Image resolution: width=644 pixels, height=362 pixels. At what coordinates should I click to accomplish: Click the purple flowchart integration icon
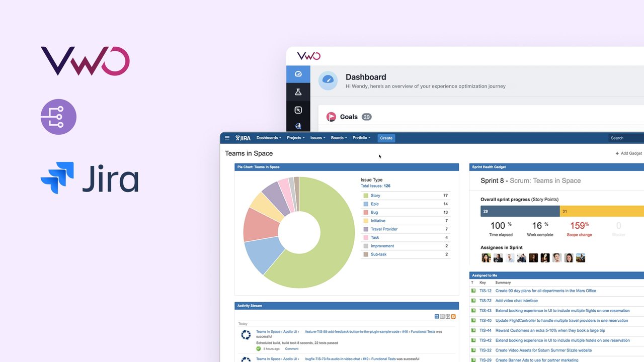coord(58,117)
